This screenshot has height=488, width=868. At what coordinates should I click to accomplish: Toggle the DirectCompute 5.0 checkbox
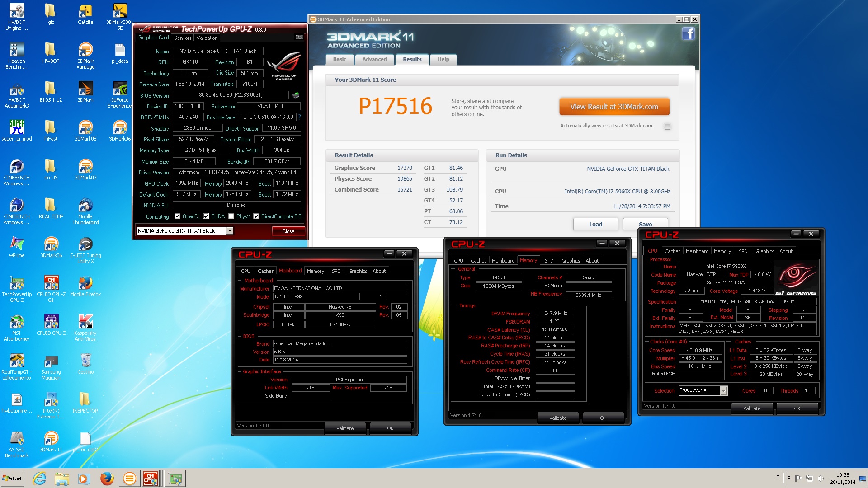tap(256, 216)
